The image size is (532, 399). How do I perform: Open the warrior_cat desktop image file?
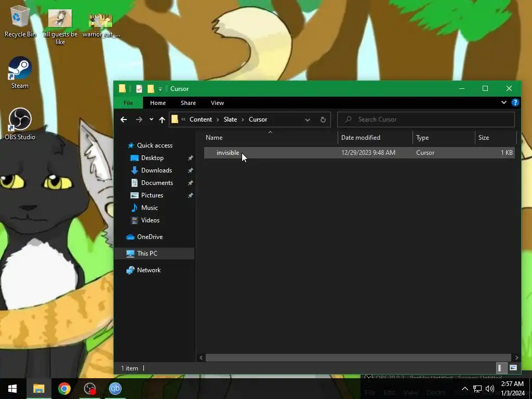[x=101, y=25]
